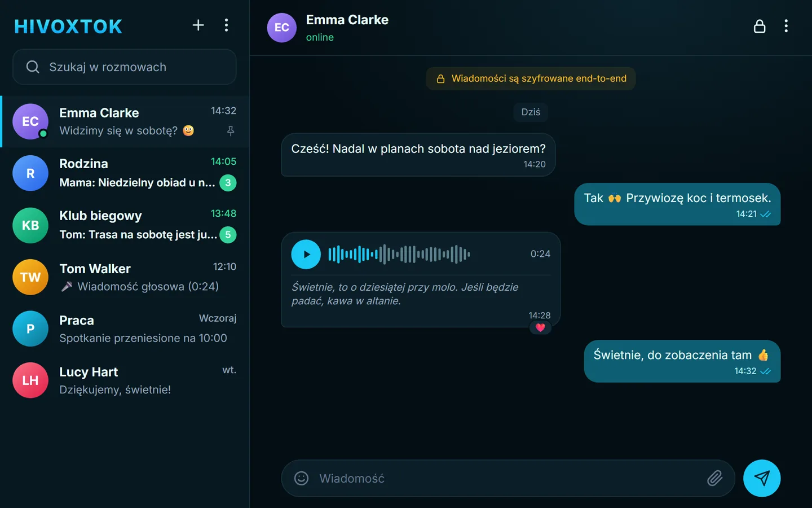
Task: Click message 'Cześć! Nadal w planach sobota nad jeziorem?'
Action: [x=418, y=155]
